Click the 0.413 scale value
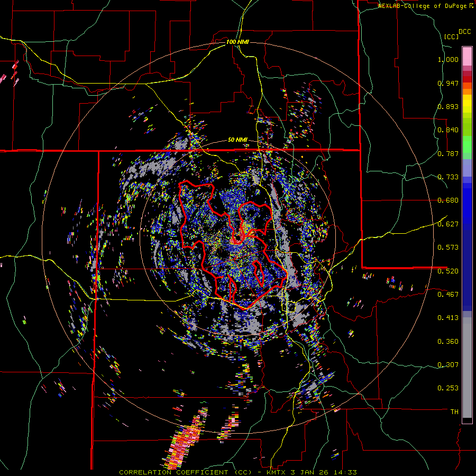 pos(448,318)
